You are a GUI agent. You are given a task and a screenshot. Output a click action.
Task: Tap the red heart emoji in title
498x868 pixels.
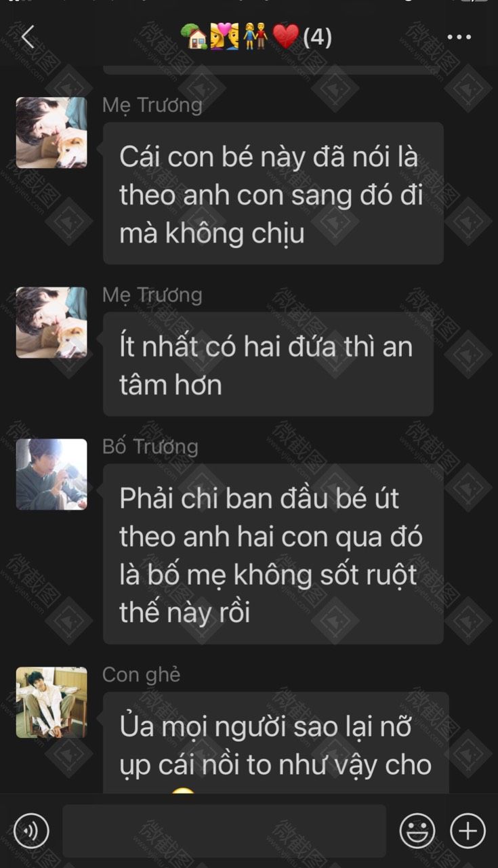pos(285,37)
